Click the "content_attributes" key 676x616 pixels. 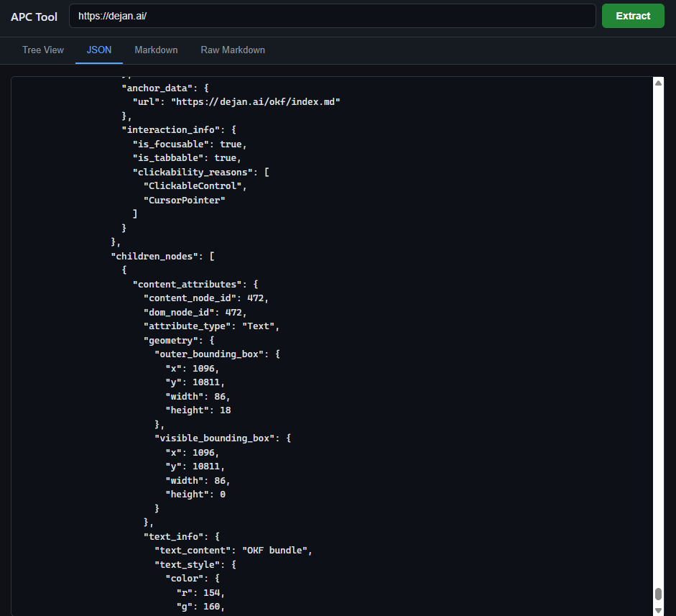click(187, 284)
